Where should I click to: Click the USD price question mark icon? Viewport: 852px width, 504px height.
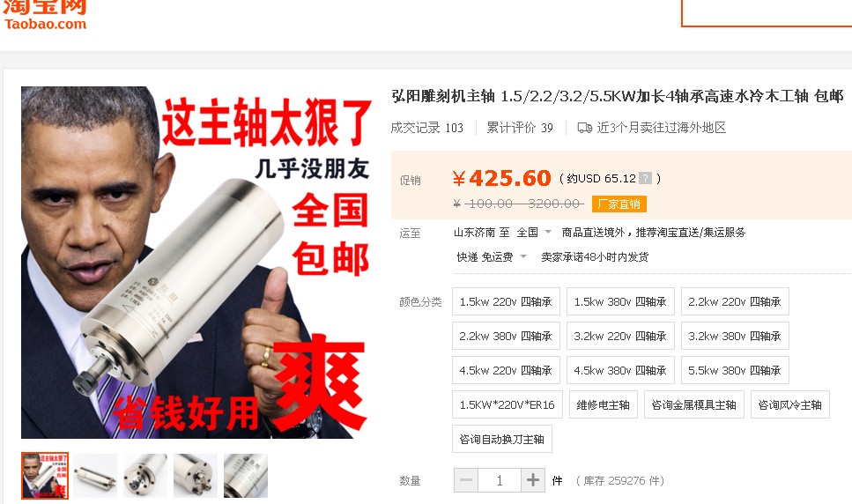[x=645, y=178]
